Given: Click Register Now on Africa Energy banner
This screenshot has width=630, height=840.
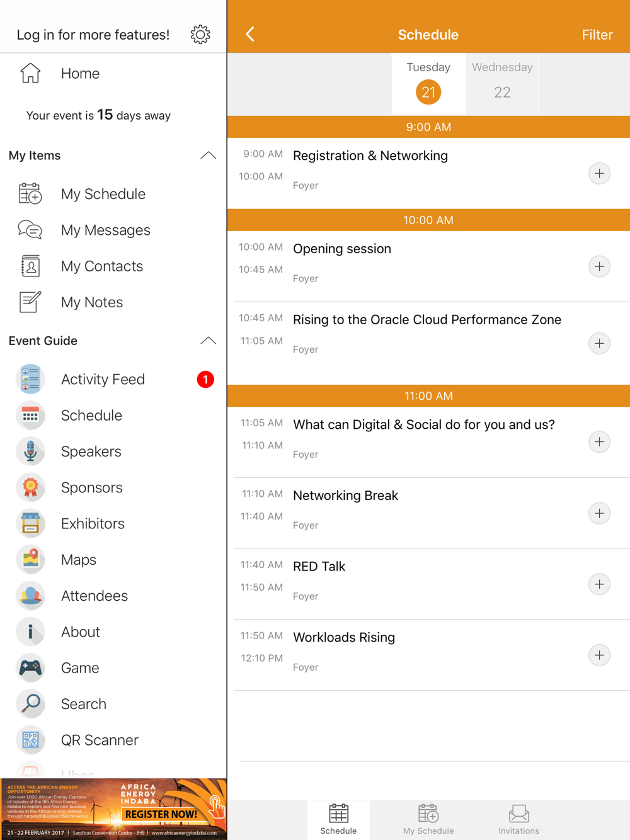Looking at the screenshot, I should (x=161, y=814).
